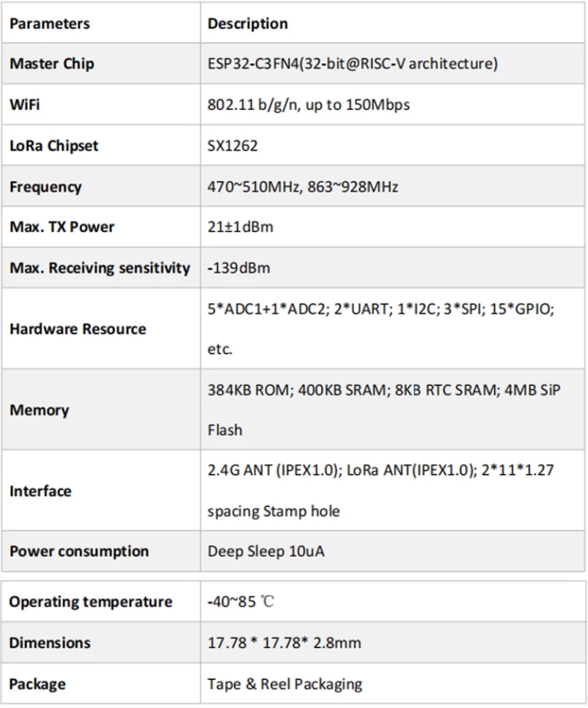The image size is (588, 708).
Task: Select the Interface parameter label
Action: (x=40, y=491)
